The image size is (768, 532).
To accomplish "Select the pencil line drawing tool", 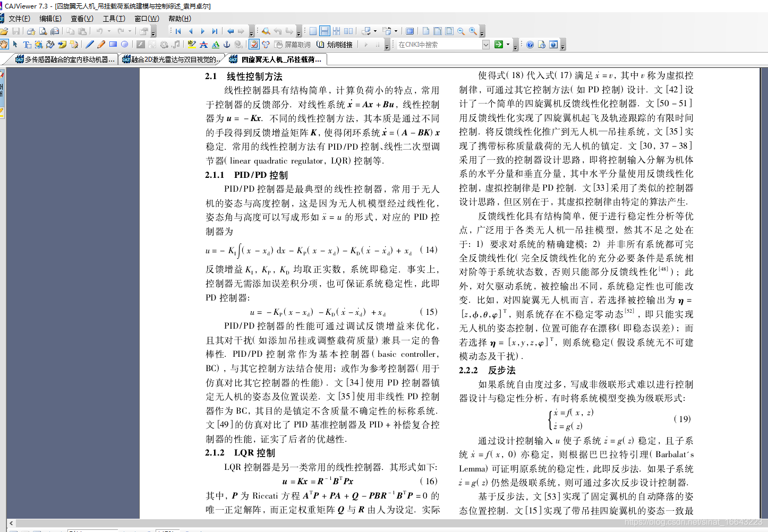I will click(89, 45).
